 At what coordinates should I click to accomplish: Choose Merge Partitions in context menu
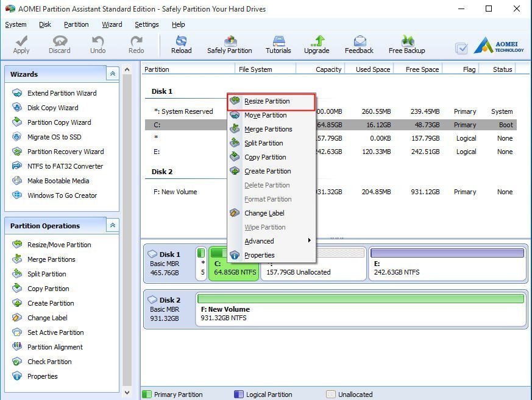tap(271, 129)
